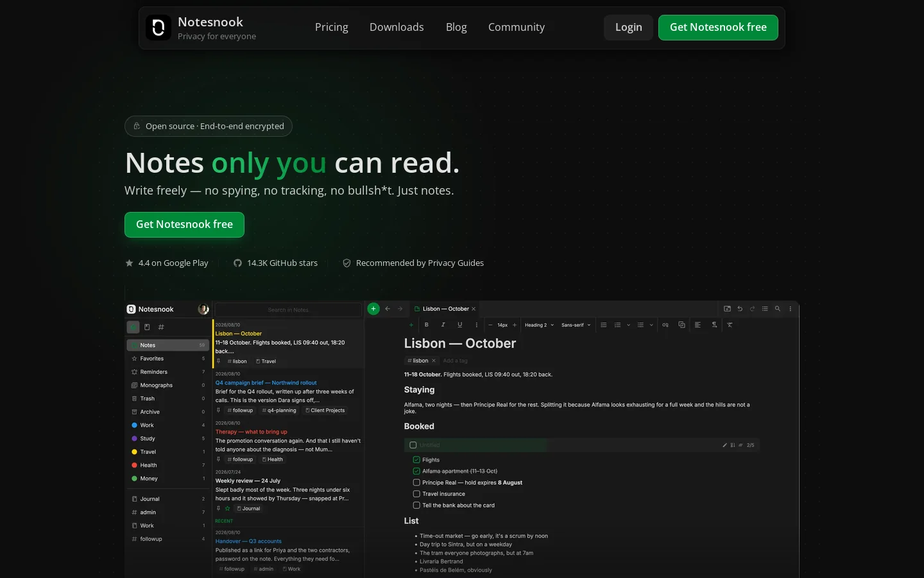Click the hero Get Notesnook free button

(x=184, y=225)
